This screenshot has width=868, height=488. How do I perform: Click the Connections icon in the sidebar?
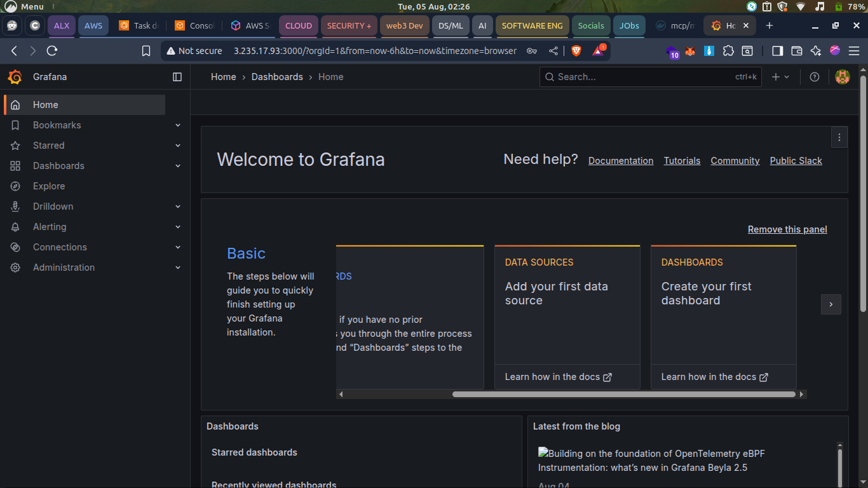15,247
